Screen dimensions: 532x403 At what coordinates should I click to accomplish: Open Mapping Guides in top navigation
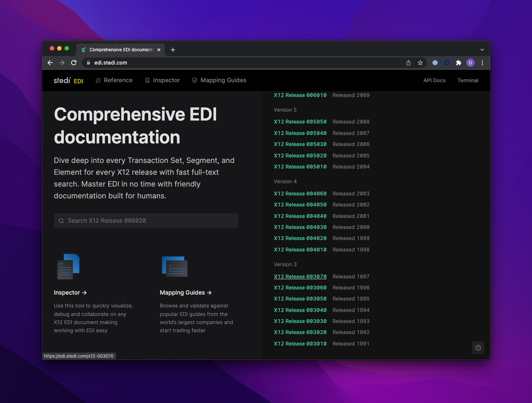pyautogui.click(x=219, y=80)
